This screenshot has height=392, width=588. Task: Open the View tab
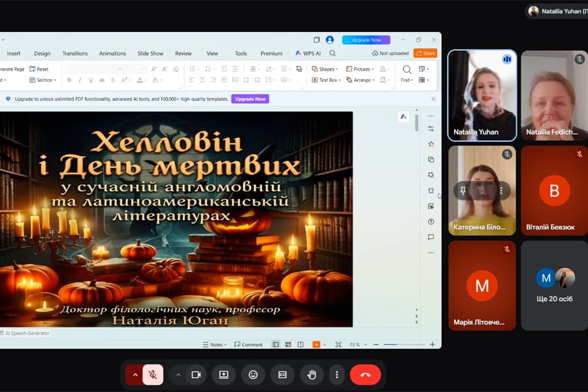tap(212, 54)
